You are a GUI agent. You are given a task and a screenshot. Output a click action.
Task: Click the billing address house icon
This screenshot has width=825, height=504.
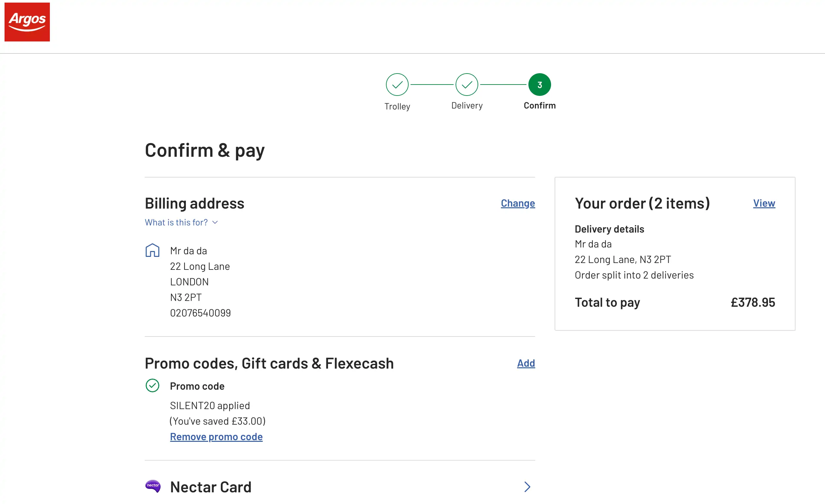pyautogui.click(x=153, y=250)
